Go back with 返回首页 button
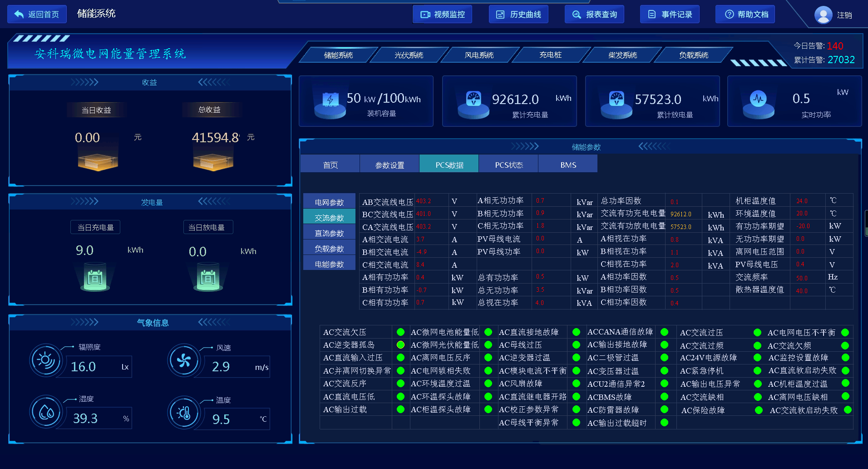Screen dimensions: 868x469 tap(37, 14)
